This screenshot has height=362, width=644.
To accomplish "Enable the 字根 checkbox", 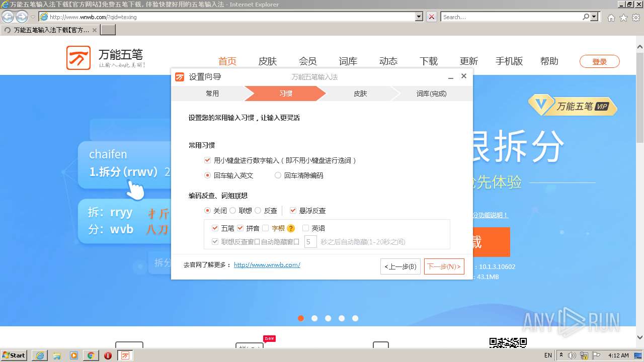I will 265,228.
